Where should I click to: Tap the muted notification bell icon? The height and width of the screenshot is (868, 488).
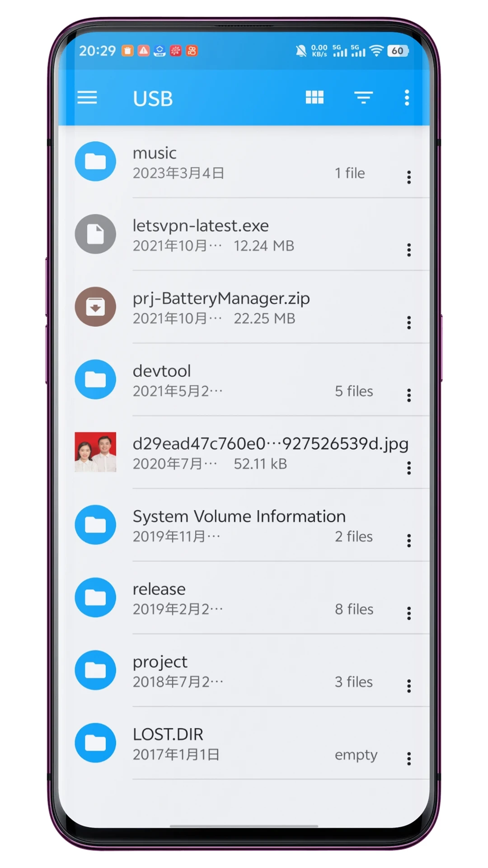click(x=301, y=51)
